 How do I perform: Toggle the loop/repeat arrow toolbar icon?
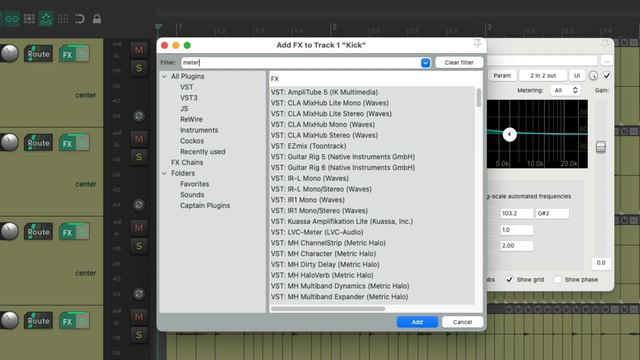pos(80,19)
